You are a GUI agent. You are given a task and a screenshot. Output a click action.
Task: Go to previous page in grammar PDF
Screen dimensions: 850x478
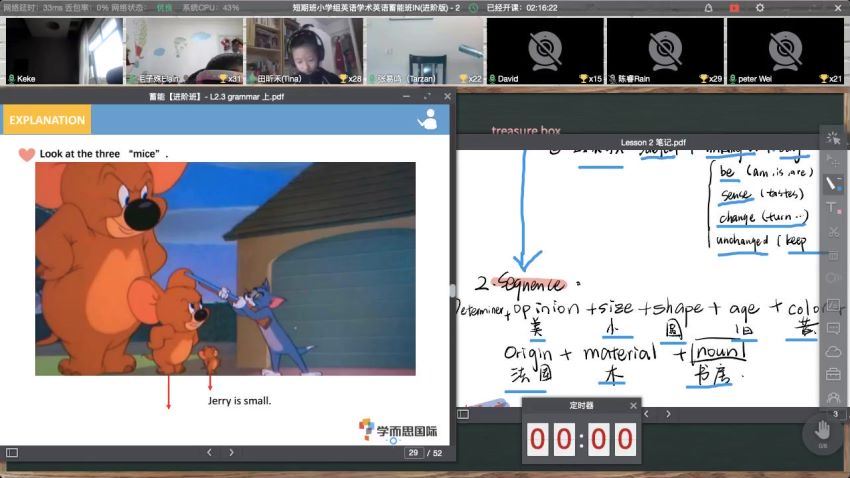pyautogui.click(x=209, y=452)
